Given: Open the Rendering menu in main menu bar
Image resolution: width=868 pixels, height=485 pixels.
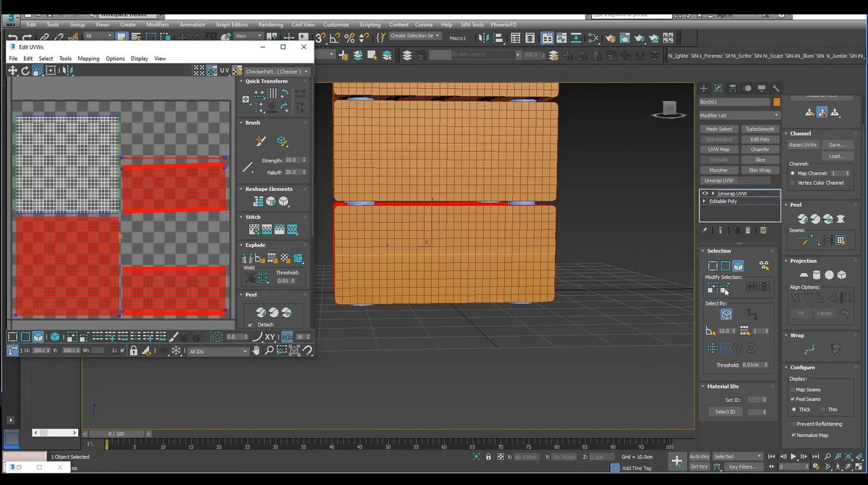Looking at the screenshot, I should pos(271,25).
